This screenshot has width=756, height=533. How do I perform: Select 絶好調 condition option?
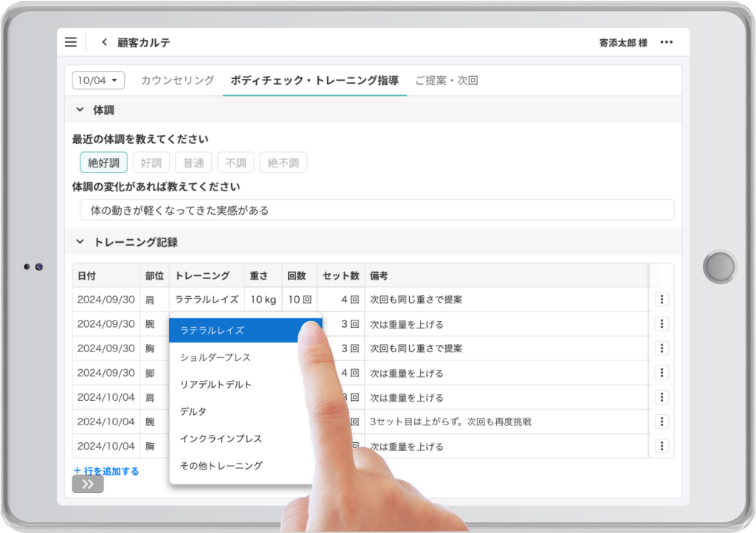pos(103,162)
